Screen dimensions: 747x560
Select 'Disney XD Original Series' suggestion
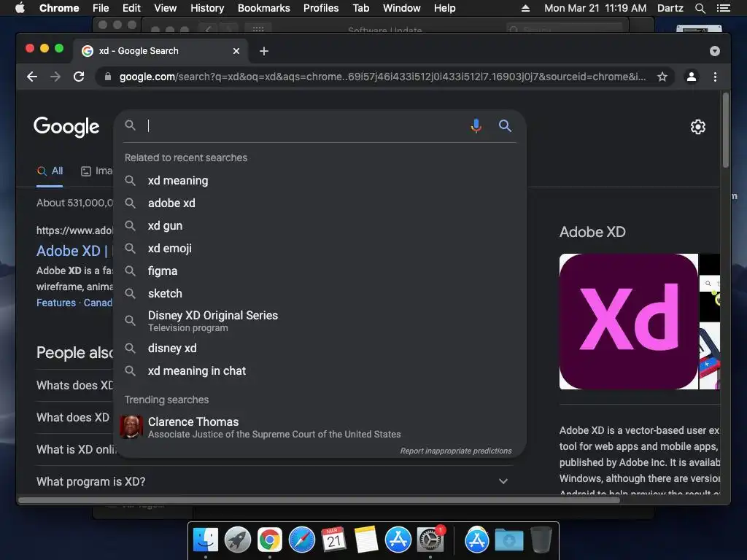click(320, 321)
